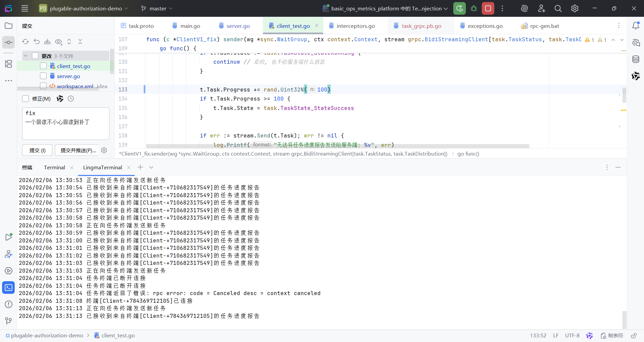Image resolution: width=644 pixels, height=342 pixels.
Task: Click the Rollback changes icon
Action: [37, 42]
